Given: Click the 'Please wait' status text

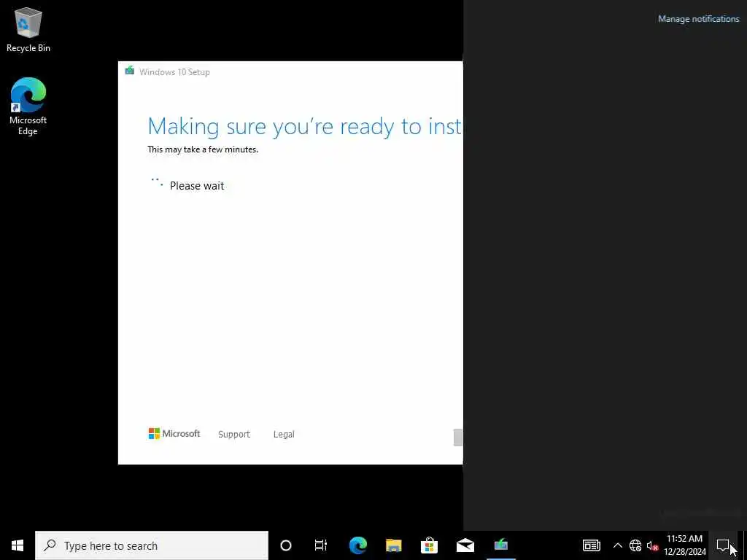Looking at the screenshot, I should [197, 186].
